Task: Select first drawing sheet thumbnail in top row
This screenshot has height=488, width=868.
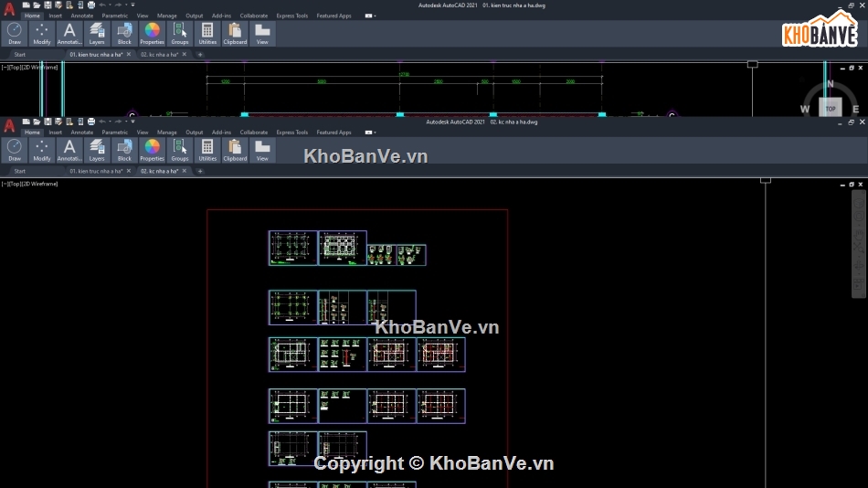Action: pyautogui.click(x=293, y=249)
